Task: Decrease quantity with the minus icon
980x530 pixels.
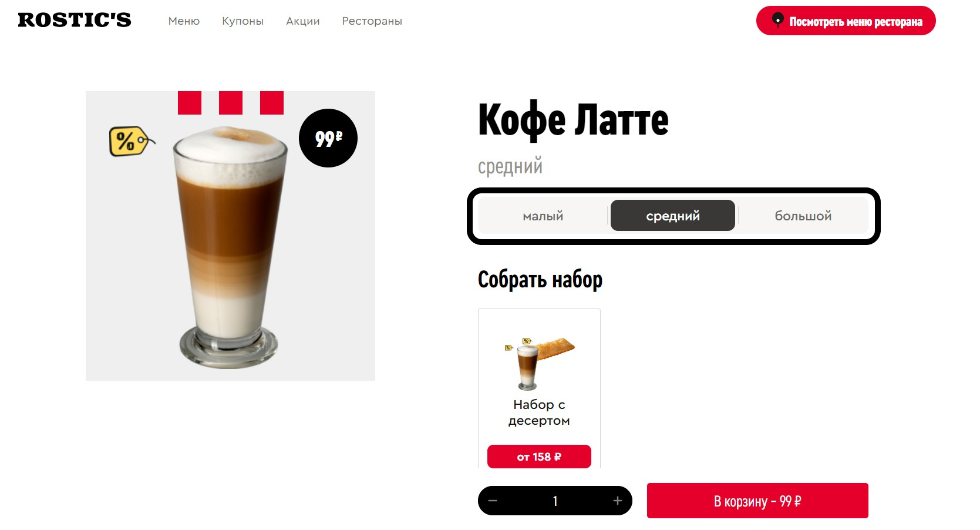Action: [493, 501]
